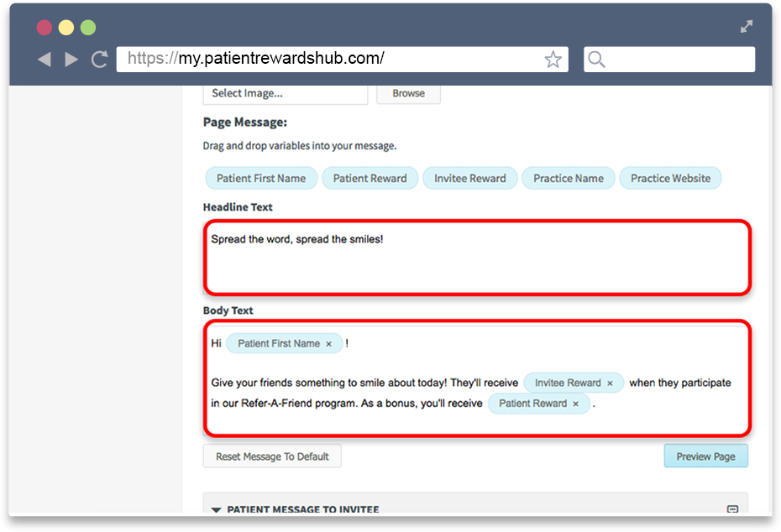Viewport: 781px width, 532px height.
Task: Click the browser search field
Action: click(x=669, y=60)
